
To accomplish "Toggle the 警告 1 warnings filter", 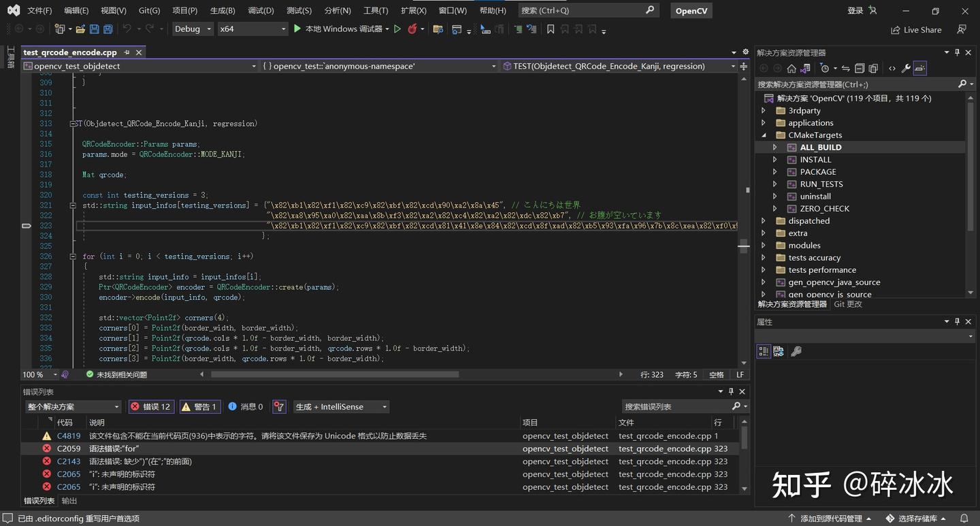I will coord(199,407).
